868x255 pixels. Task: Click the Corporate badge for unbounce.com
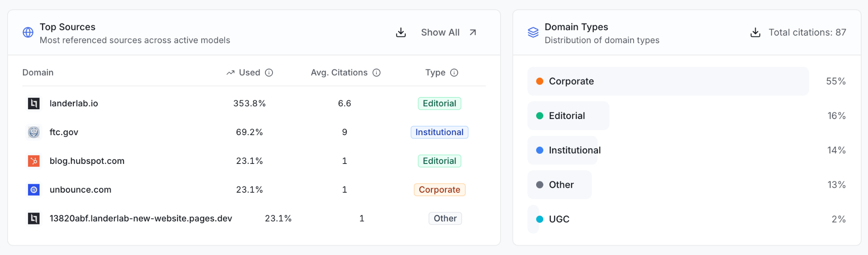click(440, 190)
